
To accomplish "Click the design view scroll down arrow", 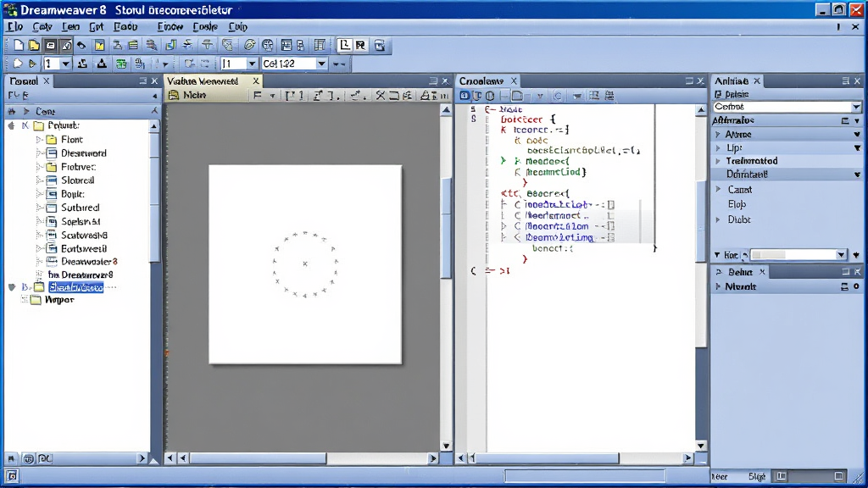I will [x=446, y=446].
